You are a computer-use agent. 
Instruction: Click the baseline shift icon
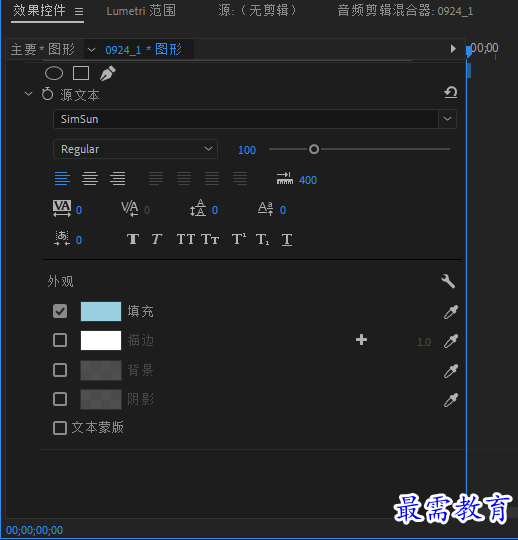pyautogui.click(x=266, y=208)
